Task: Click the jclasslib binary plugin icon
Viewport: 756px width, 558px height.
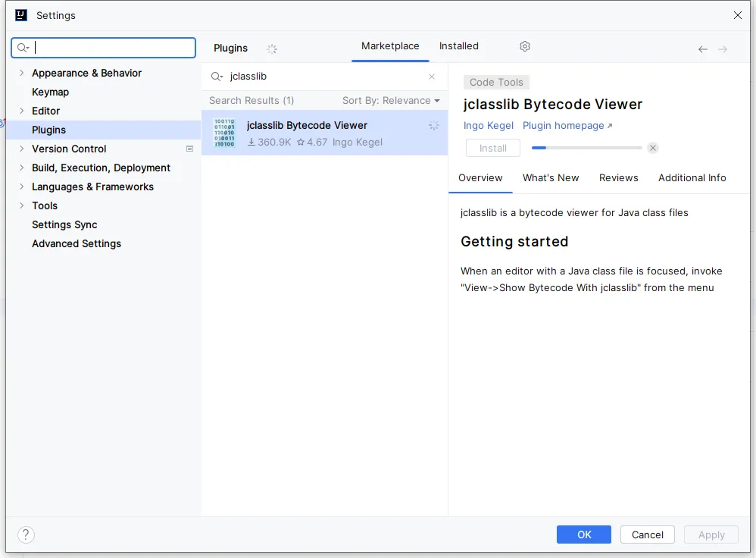Action: [x=224, y=133]
